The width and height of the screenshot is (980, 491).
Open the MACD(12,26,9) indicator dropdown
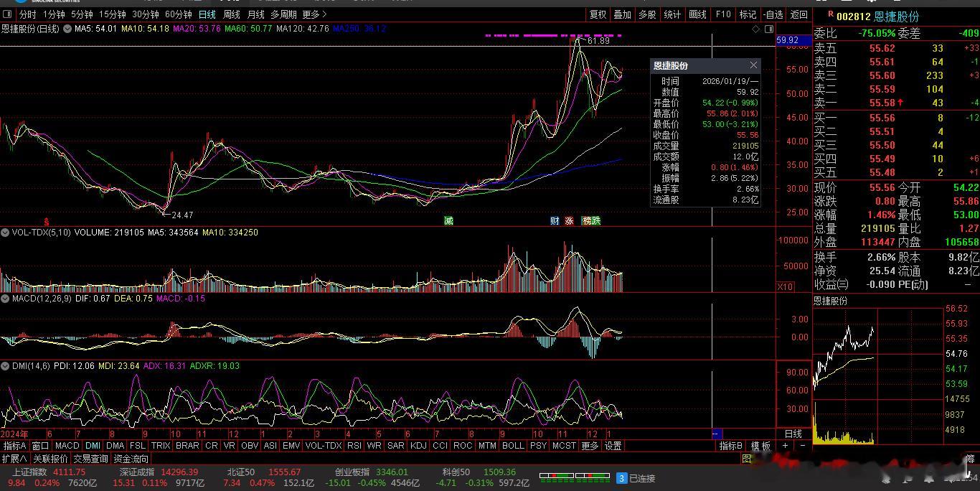(5, 298)
